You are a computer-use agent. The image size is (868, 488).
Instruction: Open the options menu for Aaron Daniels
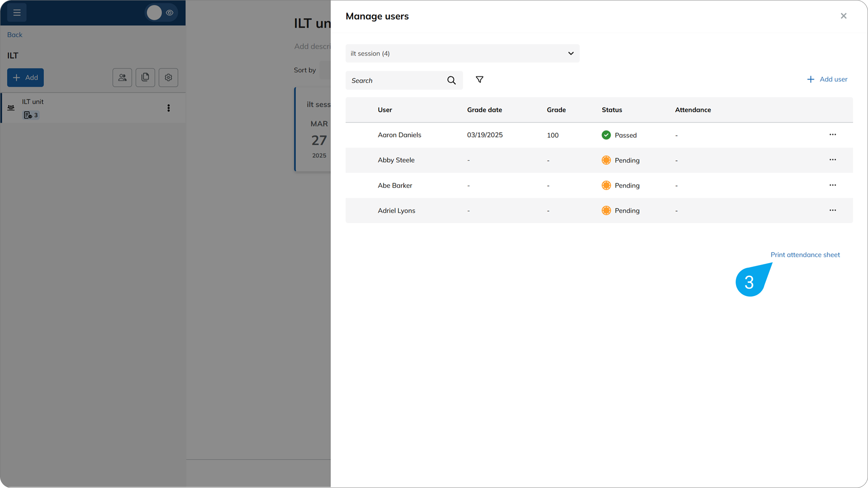833,135
